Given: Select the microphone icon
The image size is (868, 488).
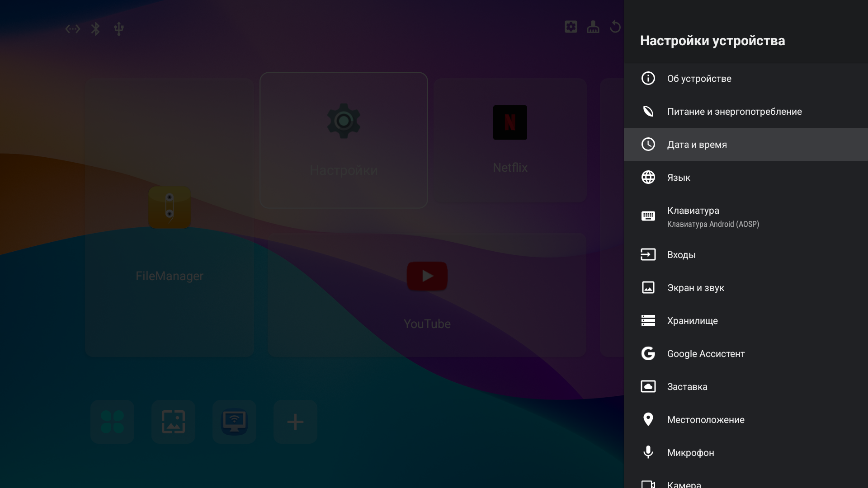Looking at the screenshot, I should (x=648, y=452).
